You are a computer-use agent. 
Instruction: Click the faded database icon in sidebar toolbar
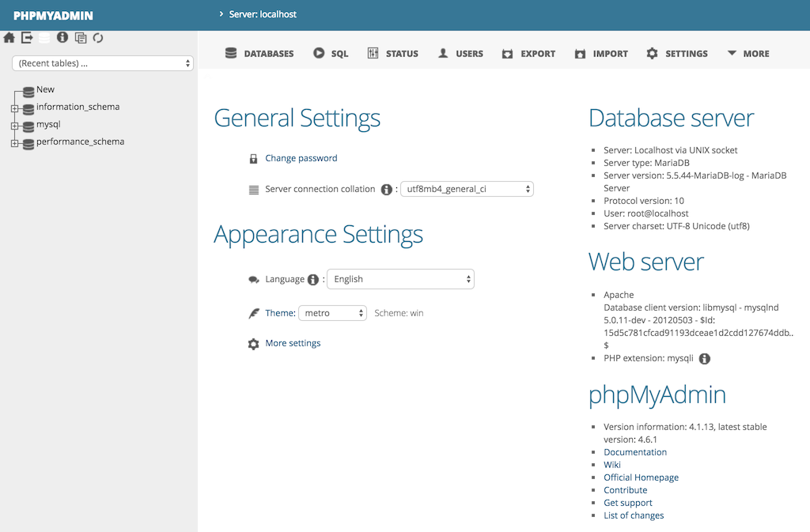44,38
